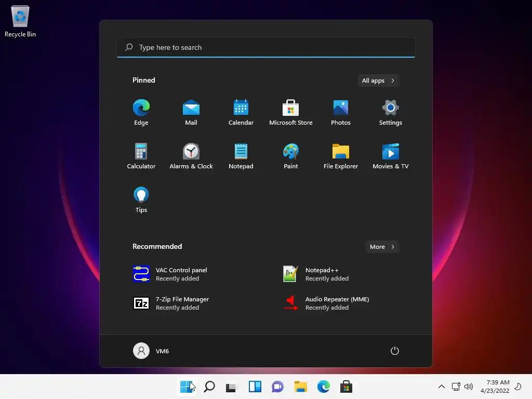Launch the Paint app

tap(291, 156)
